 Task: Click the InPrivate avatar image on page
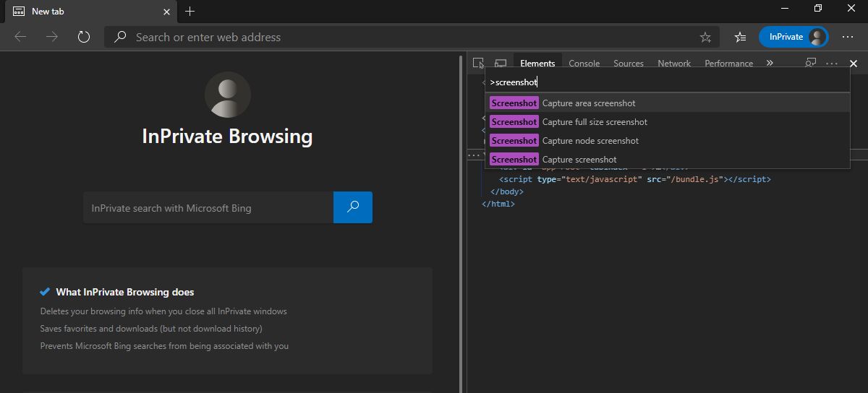228,95
